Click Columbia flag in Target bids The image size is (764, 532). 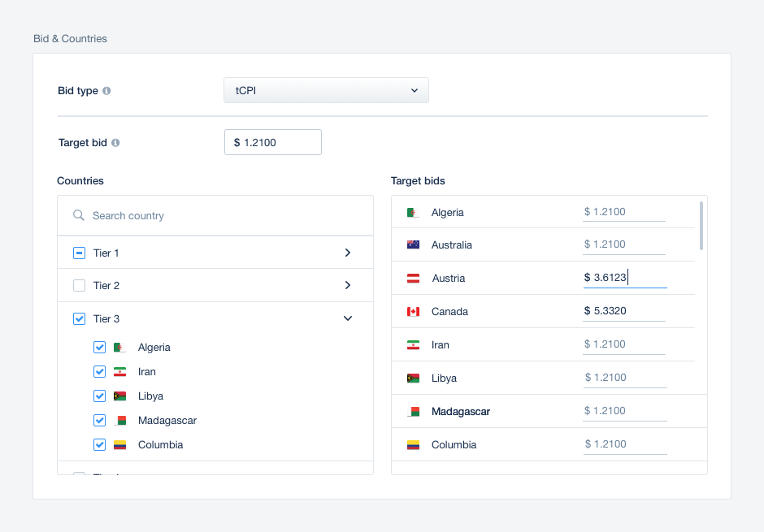(413, 445)
